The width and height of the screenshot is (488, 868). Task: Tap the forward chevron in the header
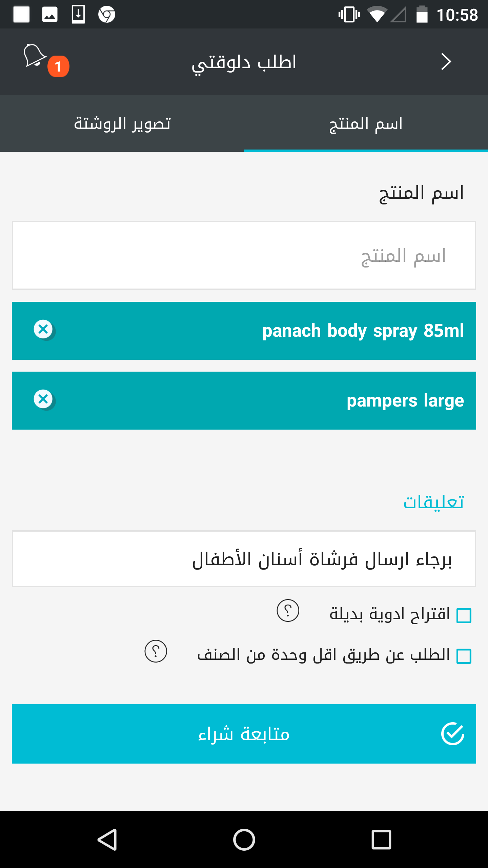tap(446, 62)
